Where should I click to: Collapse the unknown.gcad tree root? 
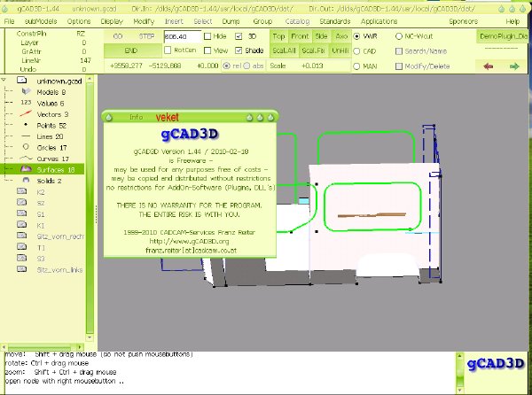4,80
